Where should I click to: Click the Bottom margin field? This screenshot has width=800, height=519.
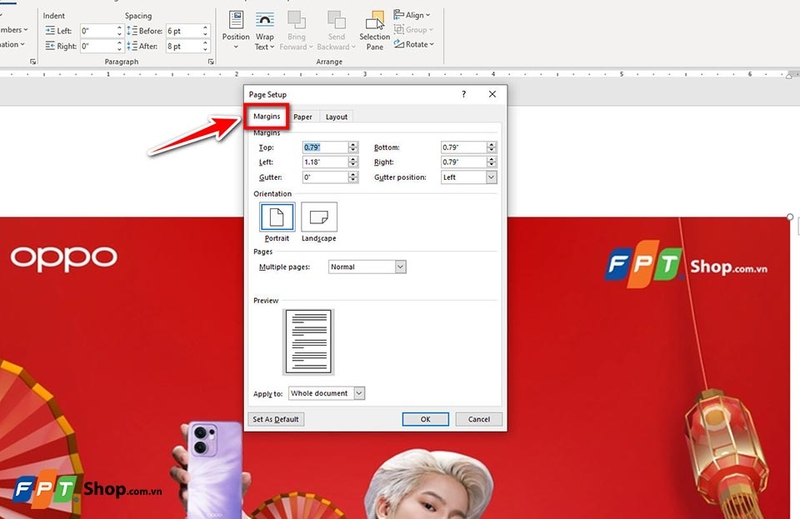(x=463, y=147)
